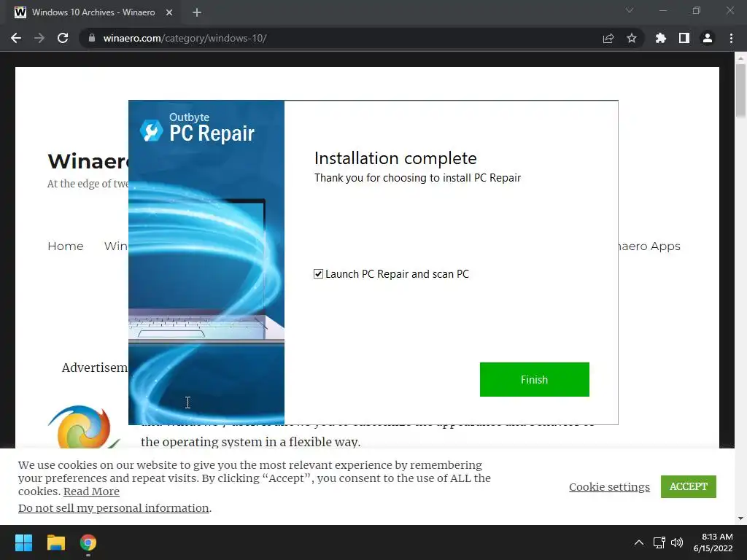
Task: Click the address bar URL
Action: [185, 38]
